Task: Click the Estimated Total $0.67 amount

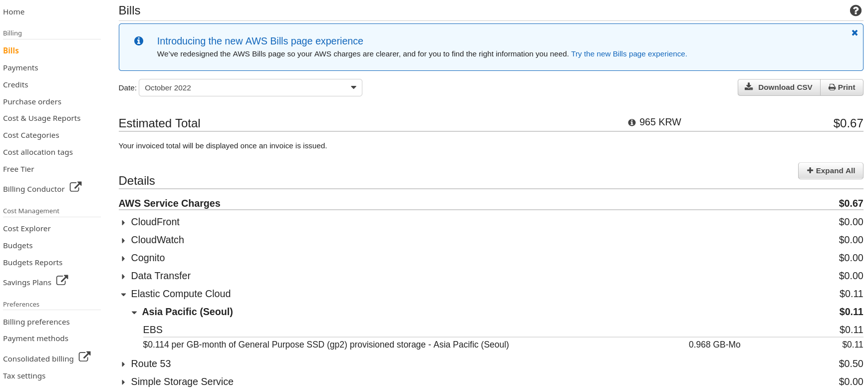Action: tap(848, 123)
